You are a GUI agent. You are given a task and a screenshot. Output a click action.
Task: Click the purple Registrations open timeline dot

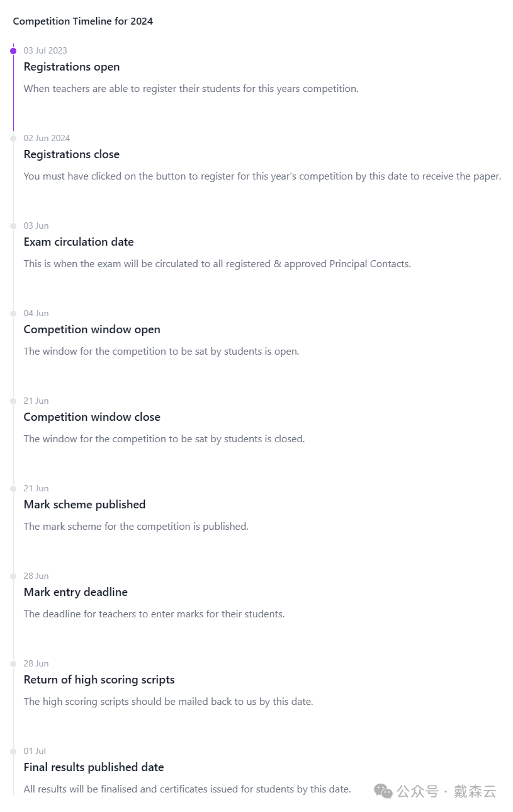[13, 50]
